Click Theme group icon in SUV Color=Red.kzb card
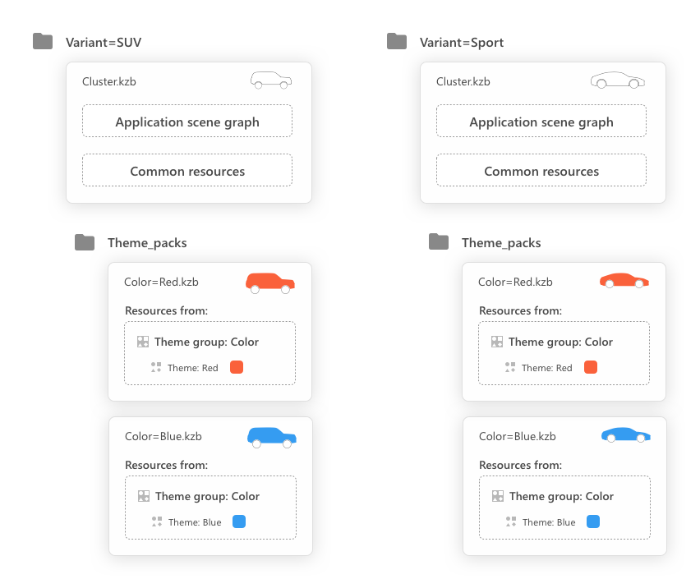Screen dimensions: 700x588 point(143,342)
